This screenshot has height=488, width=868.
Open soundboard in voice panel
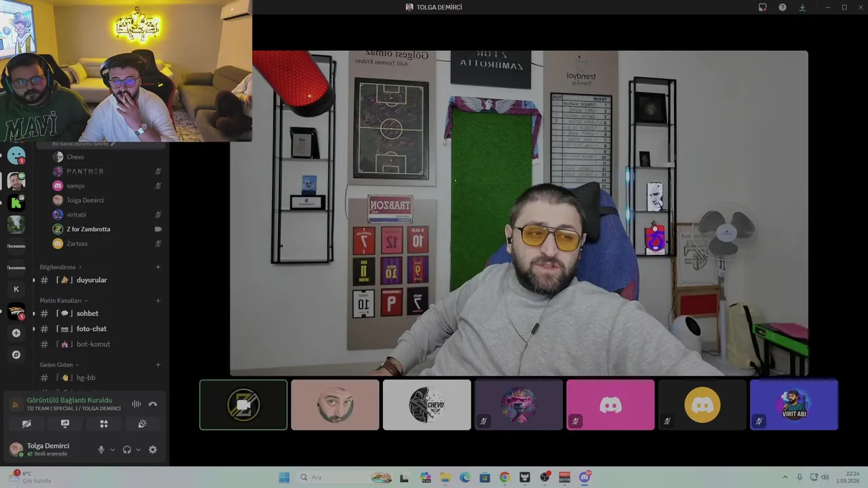point(142,424)
